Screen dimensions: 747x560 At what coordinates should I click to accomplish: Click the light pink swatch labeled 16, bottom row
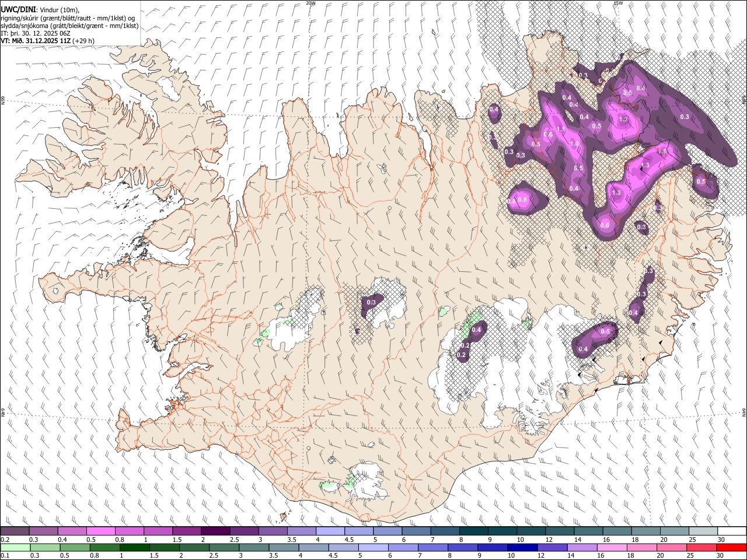[x=613, y=547]
